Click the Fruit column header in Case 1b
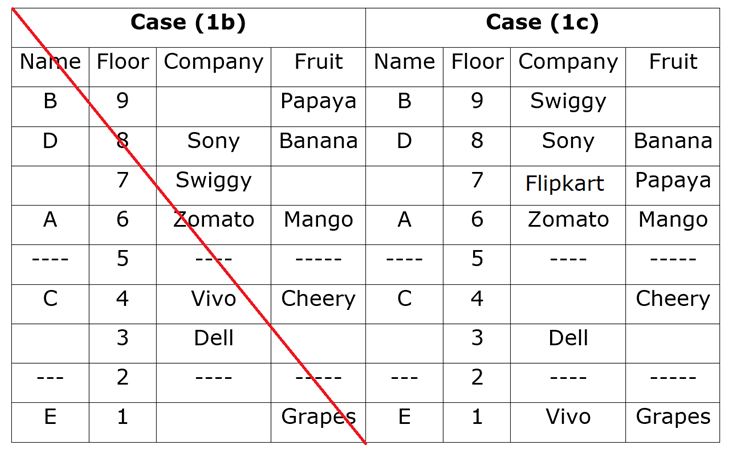The image size is (735, 457). click(318, 62)
